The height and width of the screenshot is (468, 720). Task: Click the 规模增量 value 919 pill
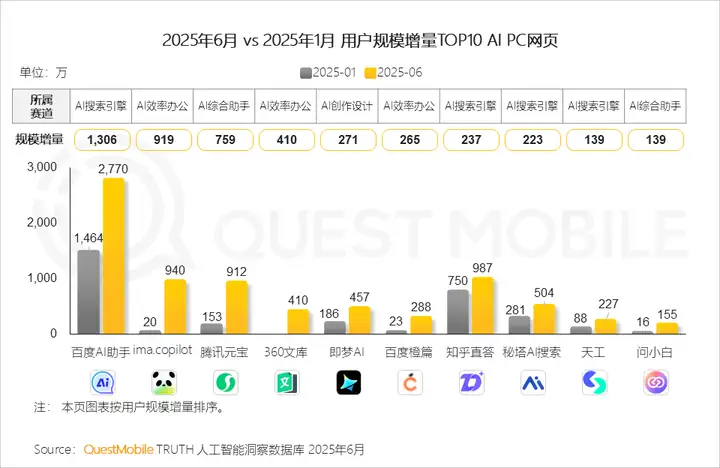pos(164,140)
